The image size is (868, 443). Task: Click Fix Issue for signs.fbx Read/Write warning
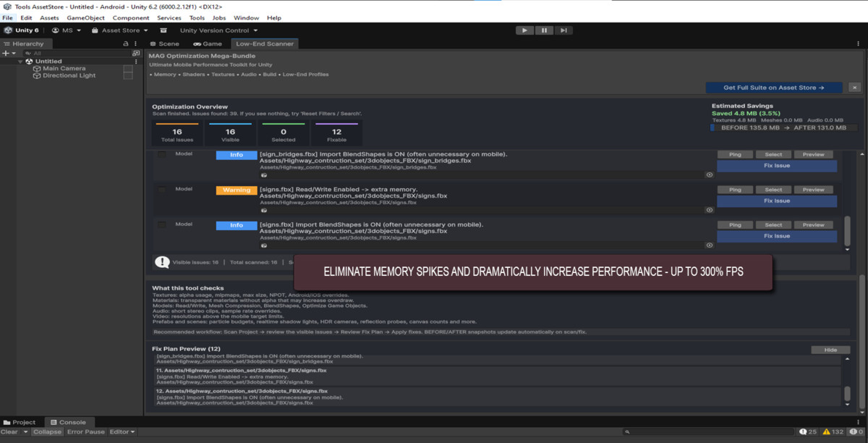point(777,201)
